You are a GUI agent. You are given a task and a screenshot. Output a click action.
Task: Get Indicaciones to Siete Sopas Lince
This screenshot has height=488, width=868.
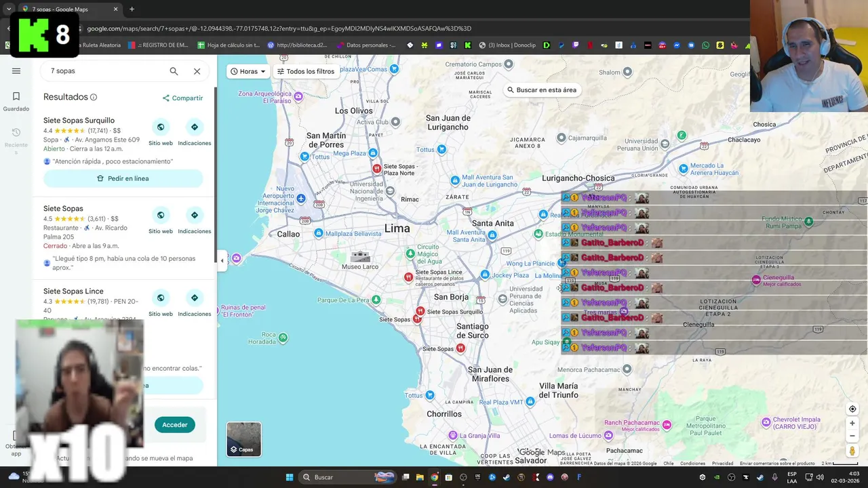click(195, 303)
